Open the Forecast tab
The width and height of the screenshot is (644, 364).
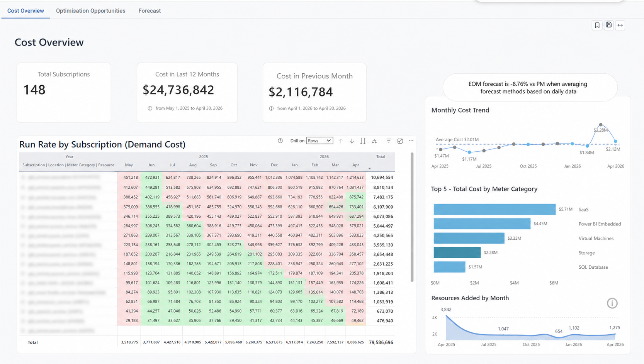pyautogui.click(x=150, y=11)
